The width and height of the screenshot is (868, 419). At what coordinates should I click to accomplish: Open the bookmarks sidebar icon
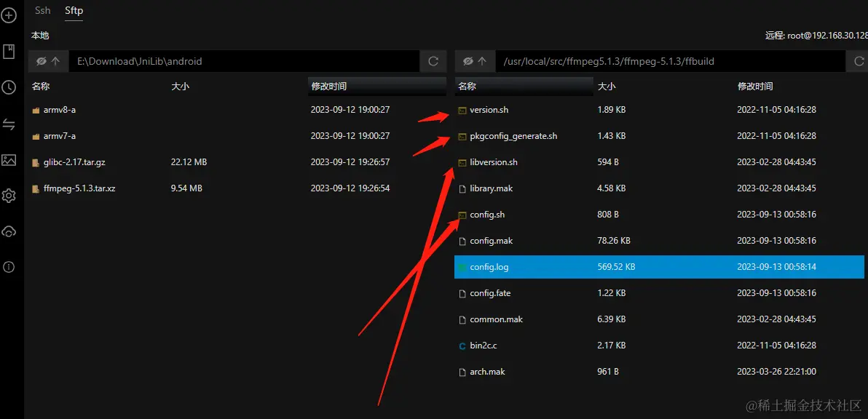tap(8, 52)
